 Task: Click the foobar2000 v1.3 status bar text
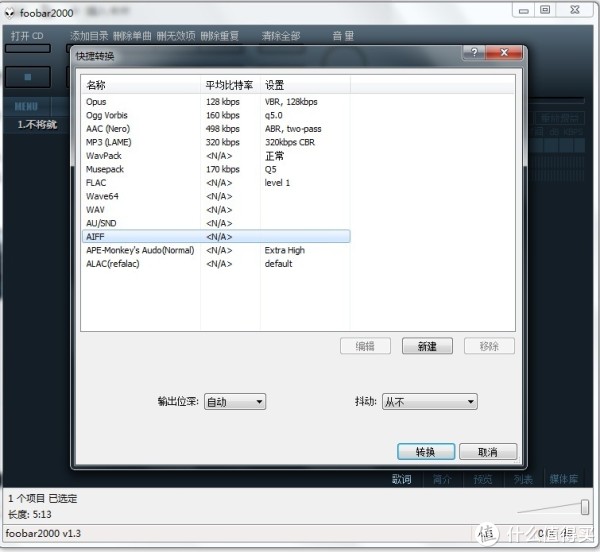[x=43, y=533]
